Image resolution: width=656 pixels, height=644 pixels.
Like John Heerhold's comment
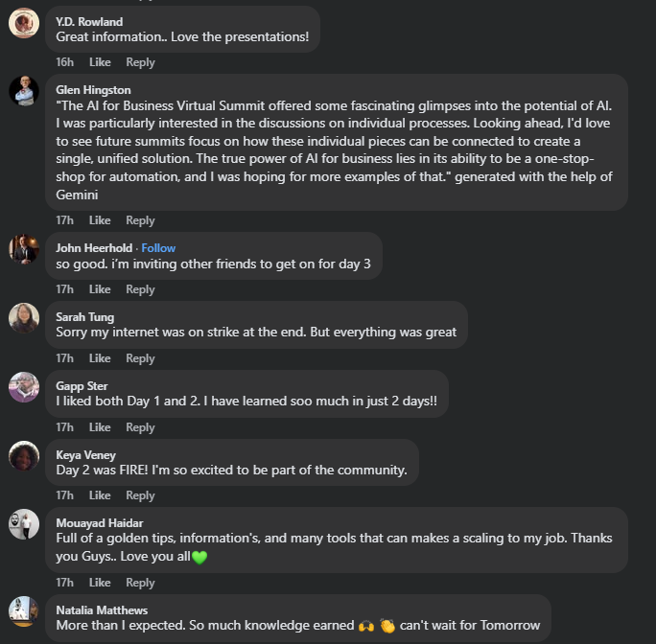(100, 289)
